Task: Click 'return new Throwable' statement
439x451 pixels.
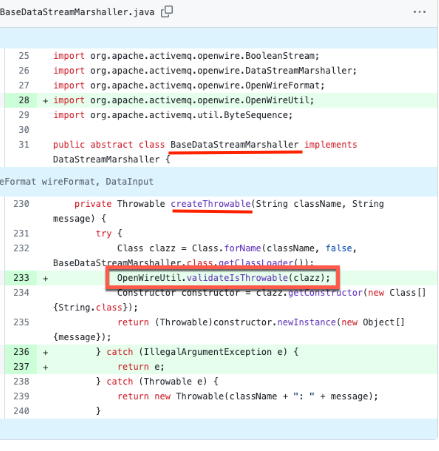Action: 248,396
